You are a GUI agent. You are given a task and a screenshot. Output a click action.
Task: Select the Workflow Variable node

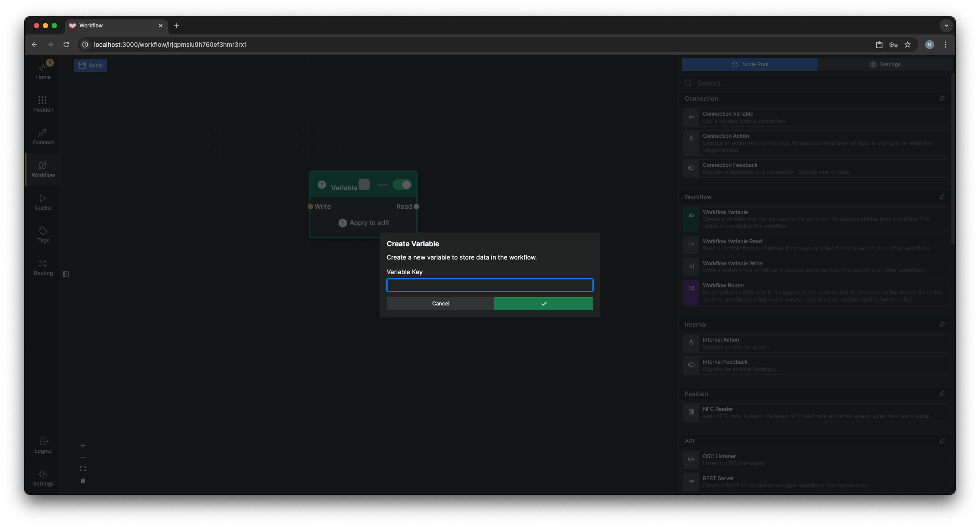(x=815, y=219)
